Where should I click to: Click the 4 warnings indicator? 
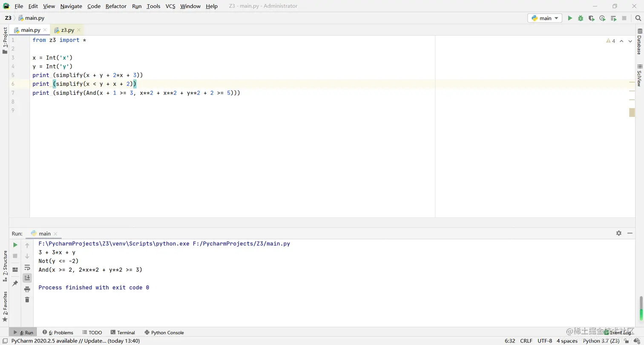click(611, 41)
